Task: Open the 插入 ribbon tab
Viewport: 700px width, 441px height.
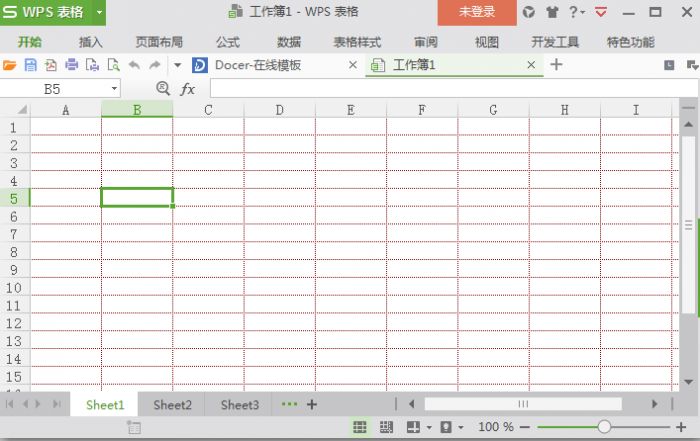Action: [91, 42]
